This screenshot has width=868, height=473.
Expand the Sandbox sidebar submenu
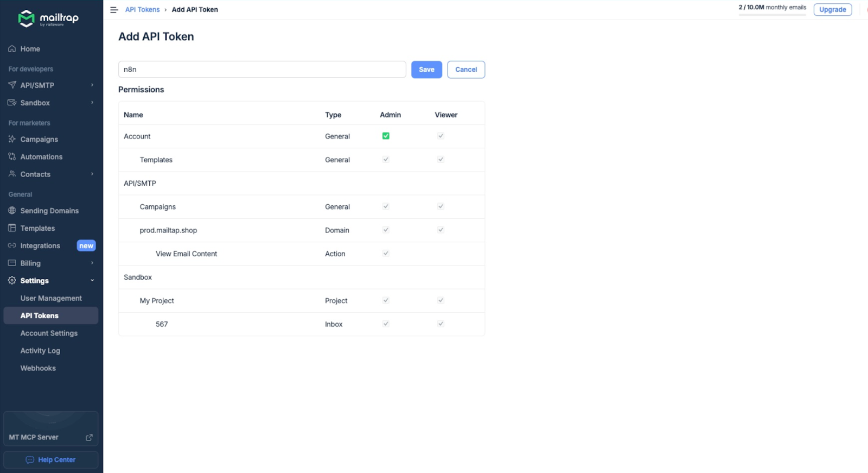click(x=92, y=103)
